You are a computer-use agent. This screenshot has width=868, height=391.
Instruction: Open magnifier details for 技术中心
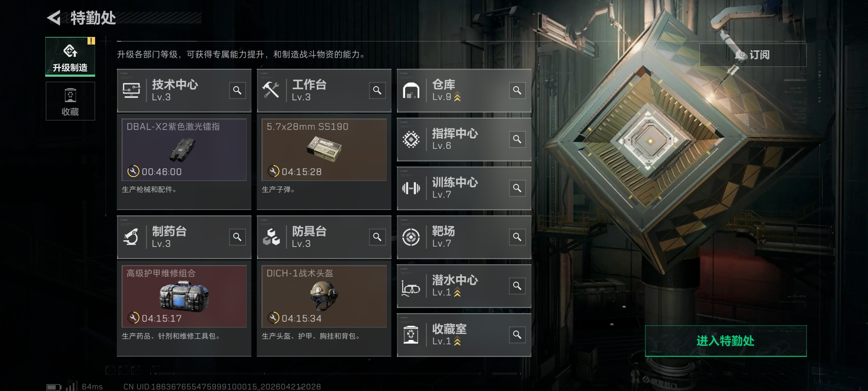237,90
